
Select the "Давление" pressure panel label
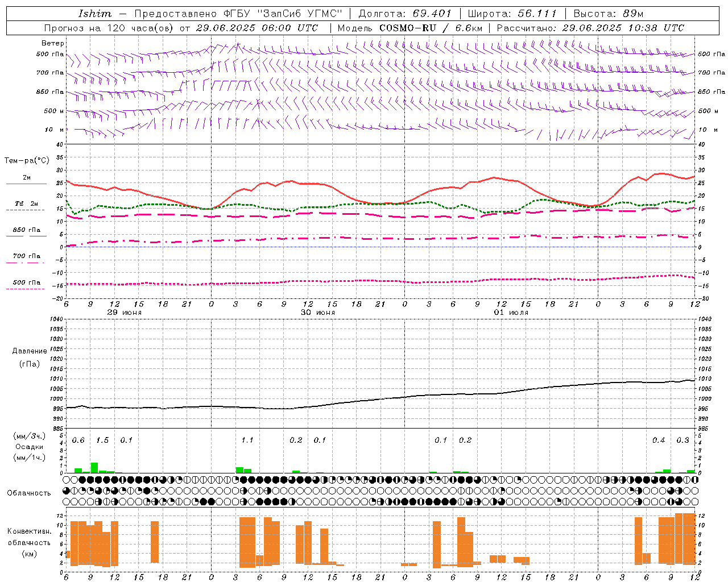(x=30, y=351)
